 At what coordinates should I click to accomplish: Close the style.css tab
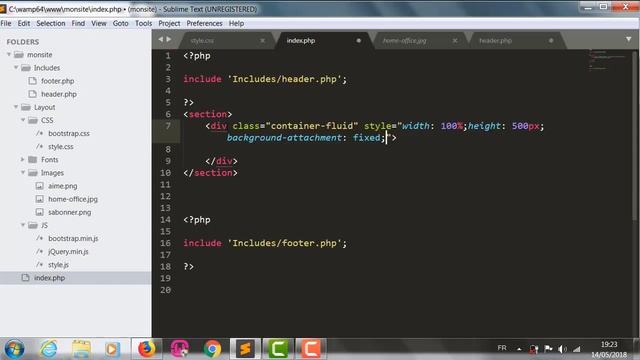(262, 40)
